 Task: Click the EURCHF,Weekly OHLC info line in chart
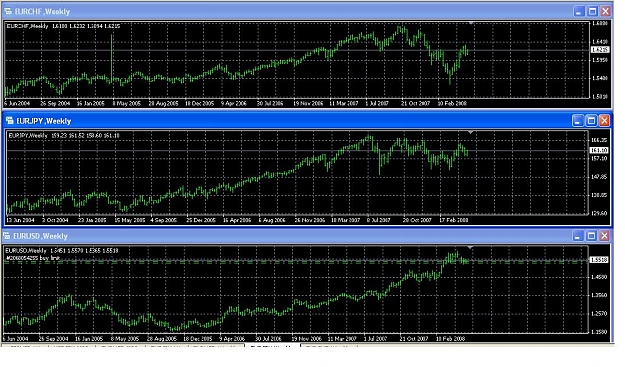[x=64, y=26]
